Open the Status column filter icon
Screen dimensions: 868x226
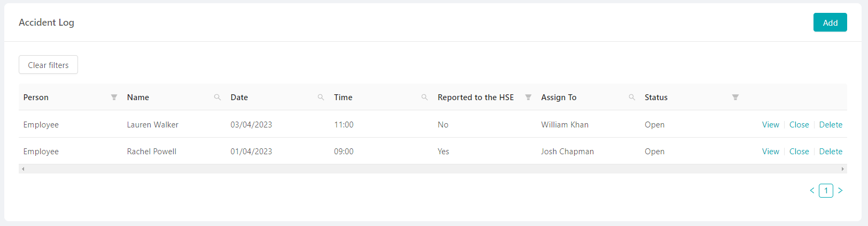[735, 97]
